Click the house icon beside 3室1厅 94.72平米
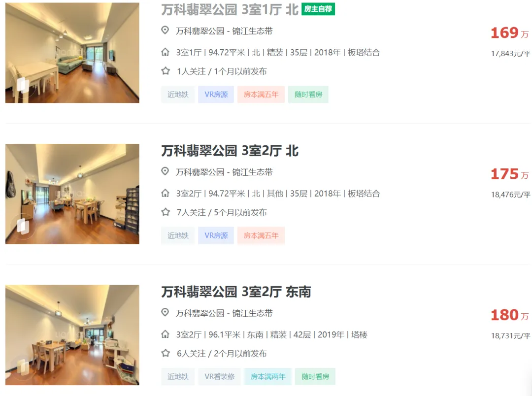The width and height of the screenshot is (532, 396). click(165, 52)
